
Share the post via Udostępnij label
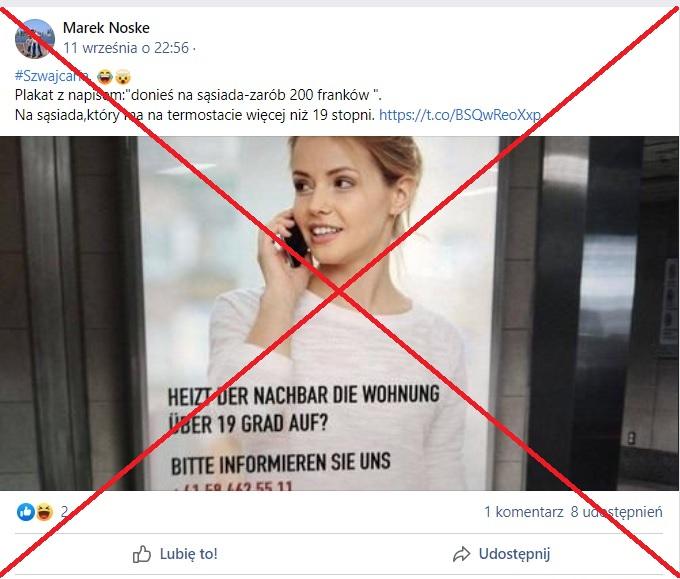coord(514,554)
